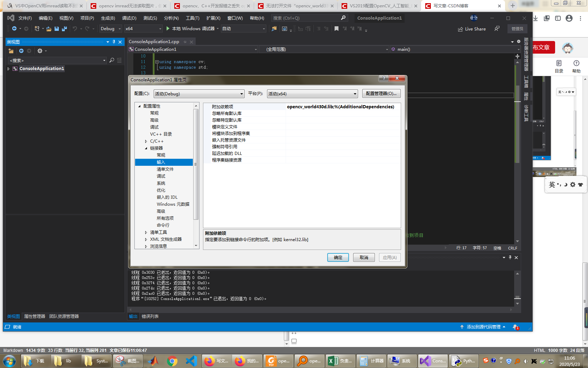
Task: Open the 调试(D) menu
Action: pyautogui.click(x=129, y=18)
